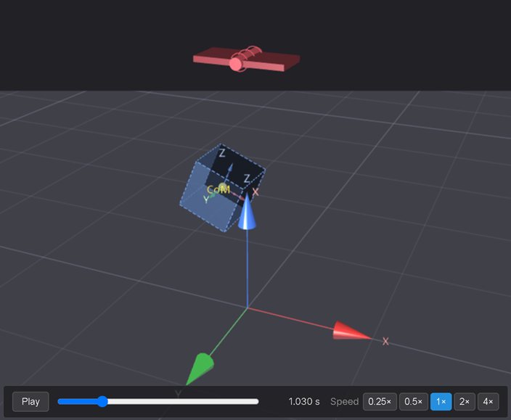Select the 1× speed option
511x420 pixels.
(x=441, y=401)
